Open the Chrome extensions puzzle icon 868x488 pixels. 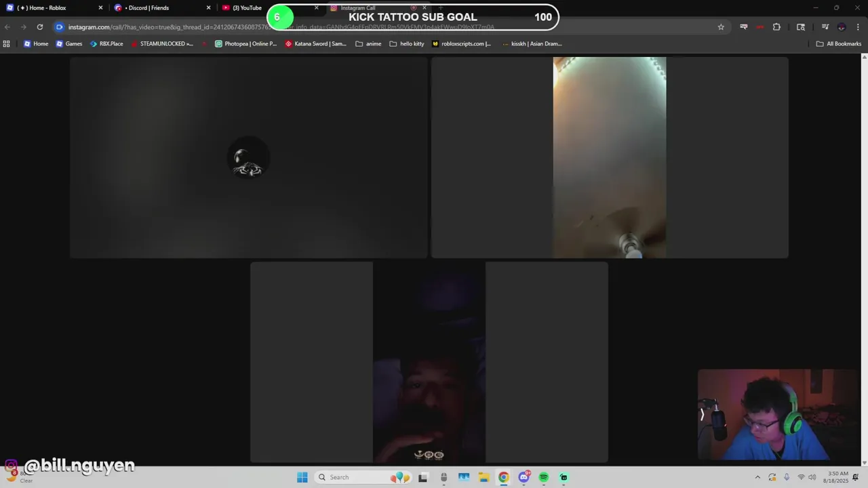[x=776, y=27]
